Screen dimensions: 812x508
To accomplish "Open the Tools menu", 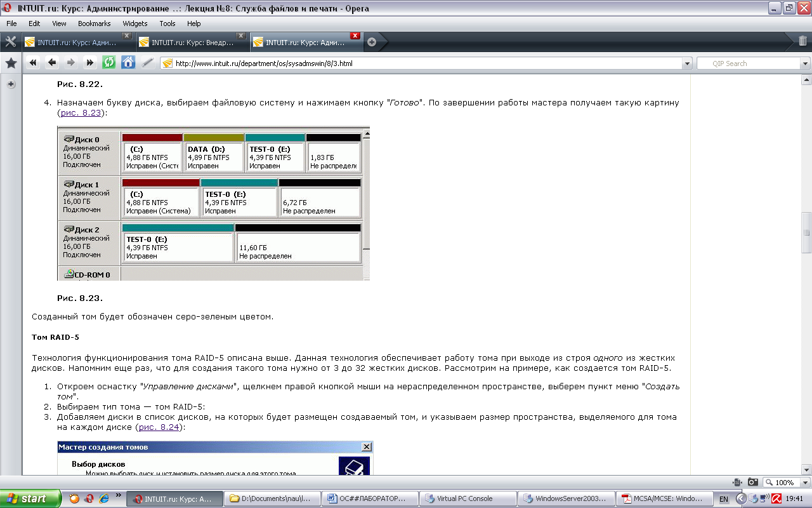I will pos(167,23).
